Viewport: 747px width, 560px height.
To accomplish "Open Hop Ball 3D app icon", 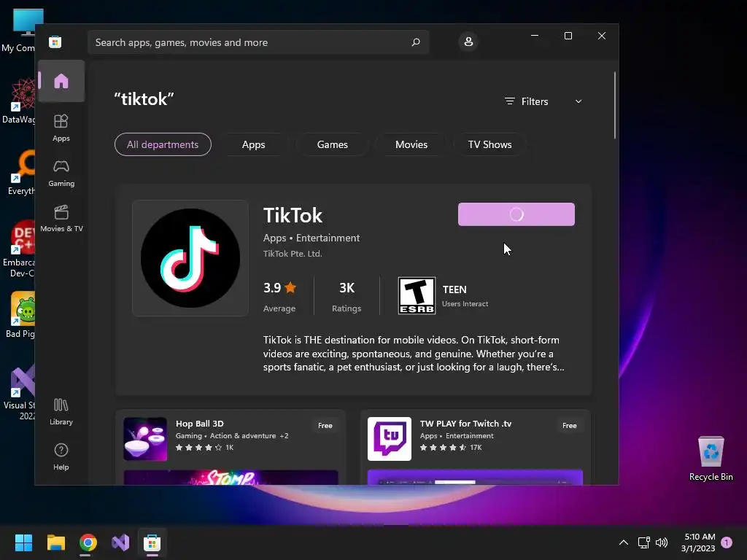I will 145,439.
